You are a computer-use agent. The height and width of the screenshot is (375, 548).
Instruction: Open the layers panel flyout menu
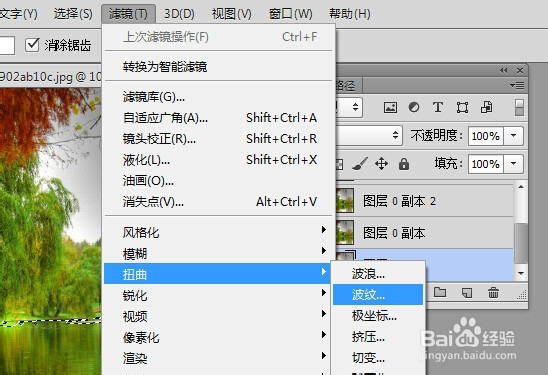point(517,86)
